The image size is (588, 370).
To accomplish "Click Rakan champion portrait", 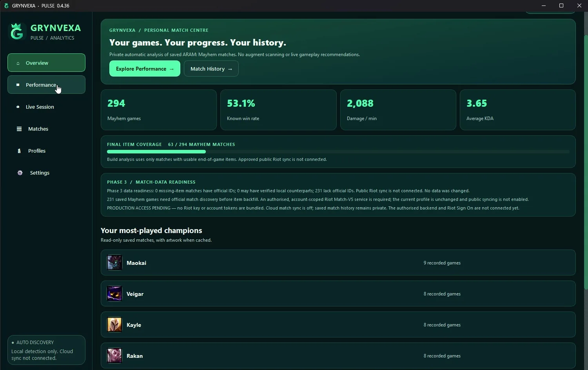I will pos(114,356).
